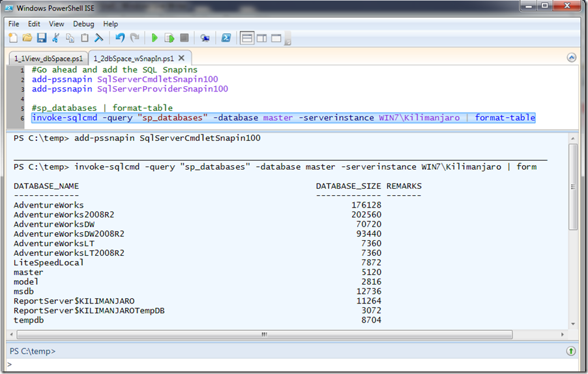Toggle Show Script Pane Top layout
Screen dimensions: 588x374
point(247,38)
